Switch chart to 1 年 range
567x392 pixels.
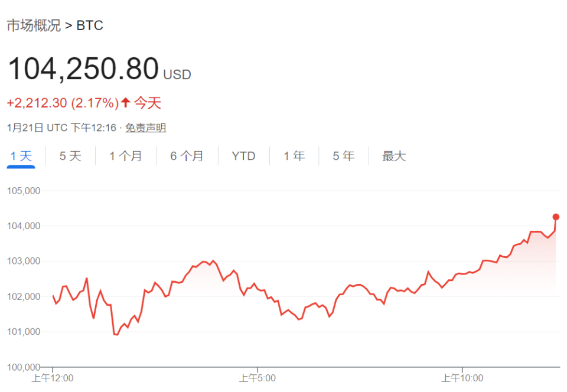(294, 156)
